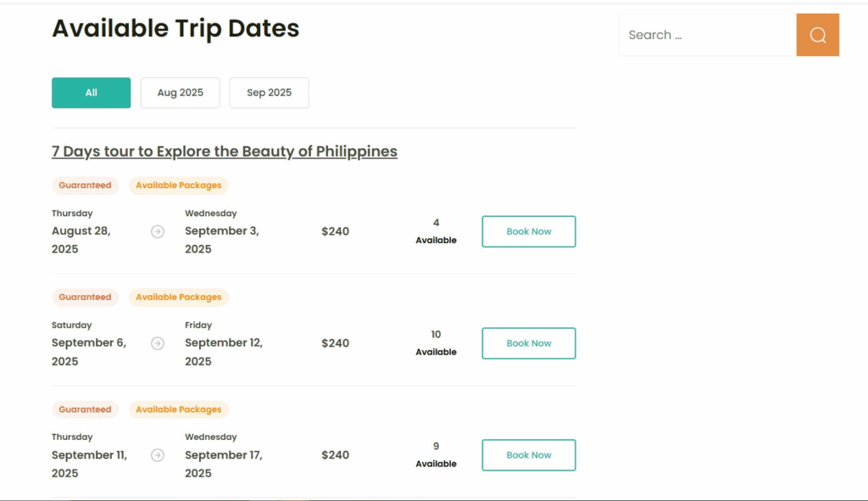Click arrow icon beside September 11, 2025

[x=158, y=455]
